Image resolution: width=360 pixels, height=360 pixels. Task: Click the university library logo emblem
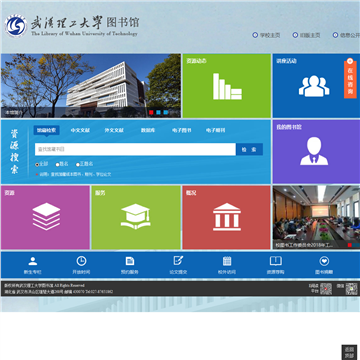[x=16, y=26]
